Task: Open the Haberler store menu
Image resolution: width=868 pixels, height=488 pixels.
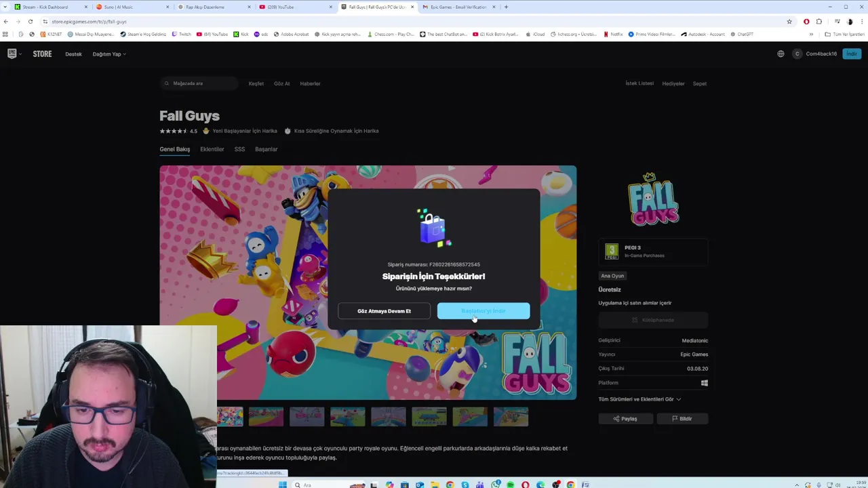Action: coord(310,83)
